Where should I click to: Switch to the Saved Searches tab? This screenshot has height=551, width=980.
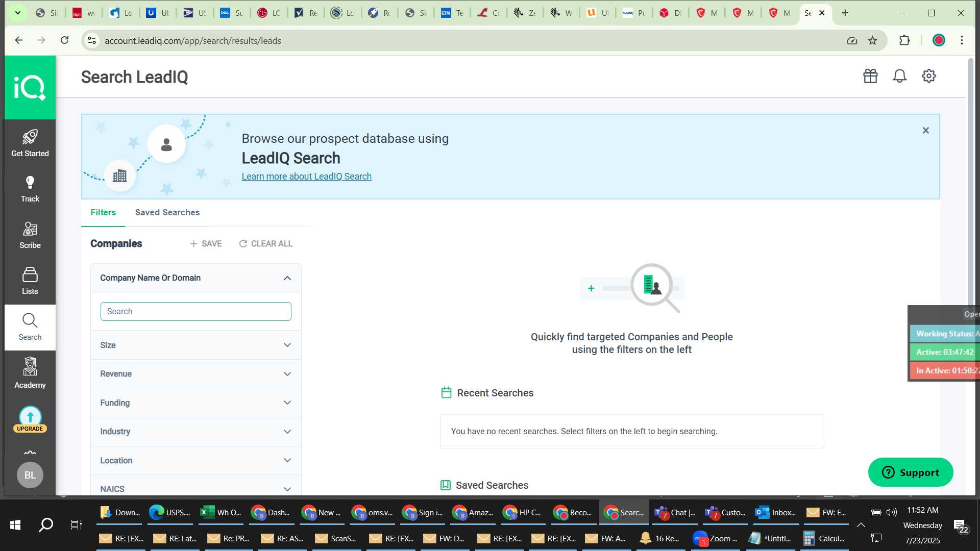[x=167, y=213]
